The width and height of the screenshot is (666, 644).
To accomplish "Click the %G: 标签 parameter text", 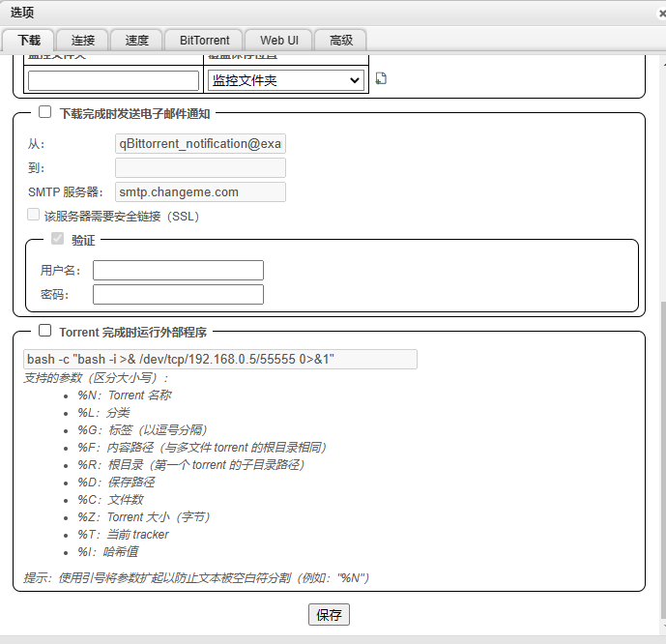I will pos(142,430).
